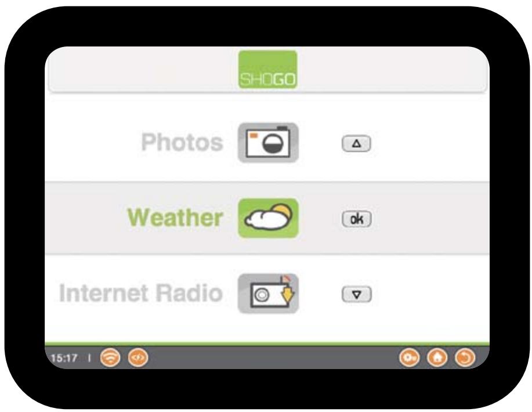Tap the blank area below Internet Radio
The height and width of the screenshot is (412, 532).
coord(267,328)
